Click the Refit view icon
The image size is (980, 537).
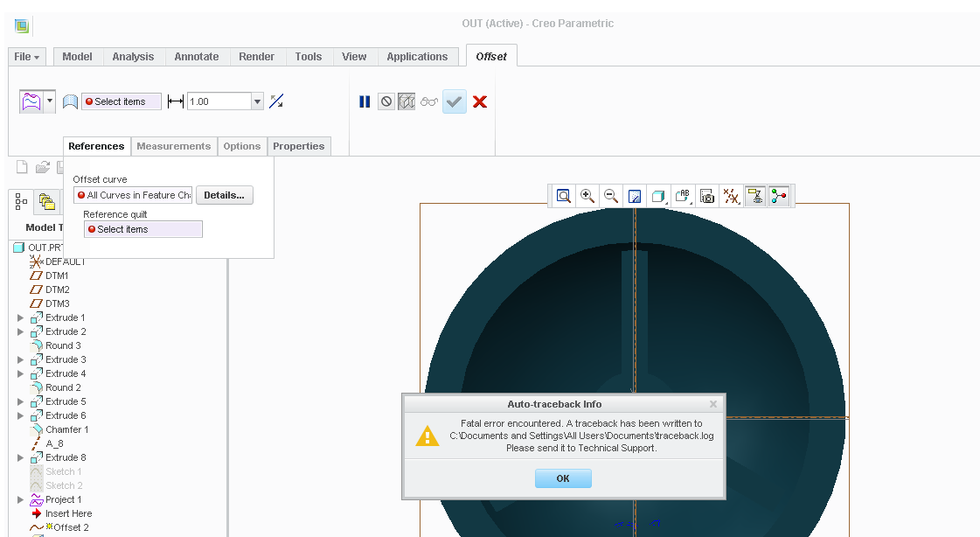coord(564,196)
